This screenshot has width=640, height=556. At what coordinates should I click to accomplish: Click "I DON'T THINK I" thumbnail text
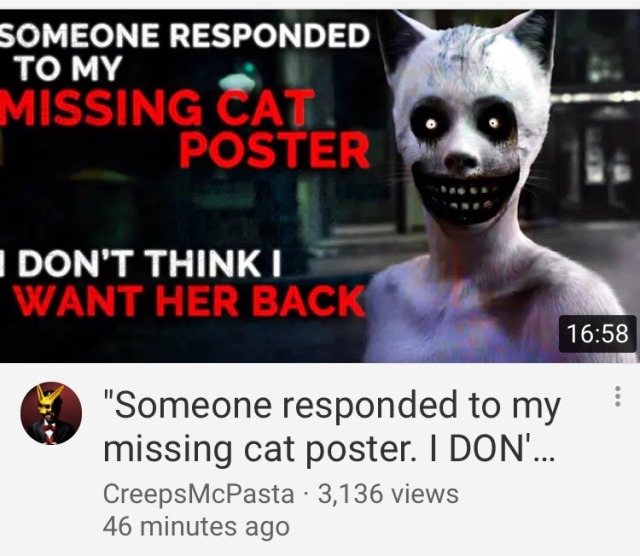(x=141, y=263)
